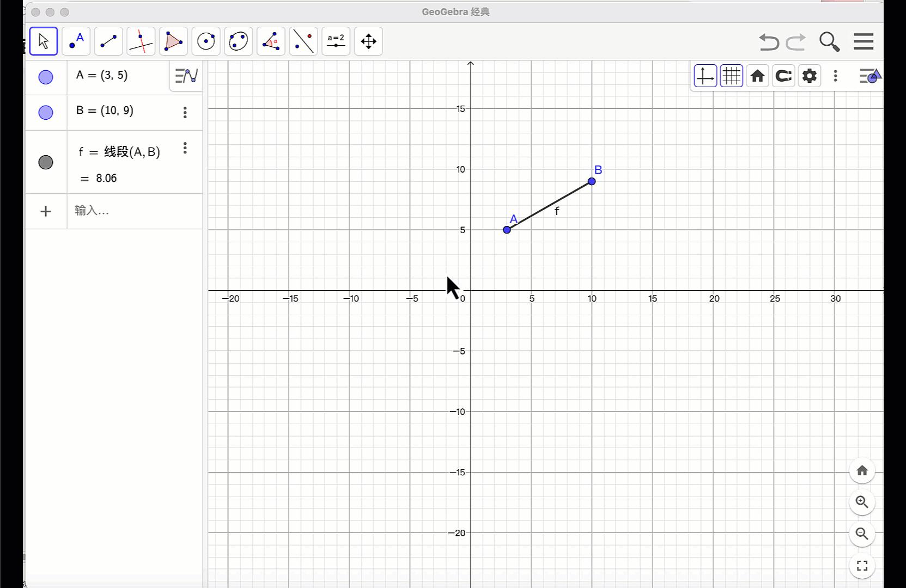Select the Slider tool

[336, 41]
